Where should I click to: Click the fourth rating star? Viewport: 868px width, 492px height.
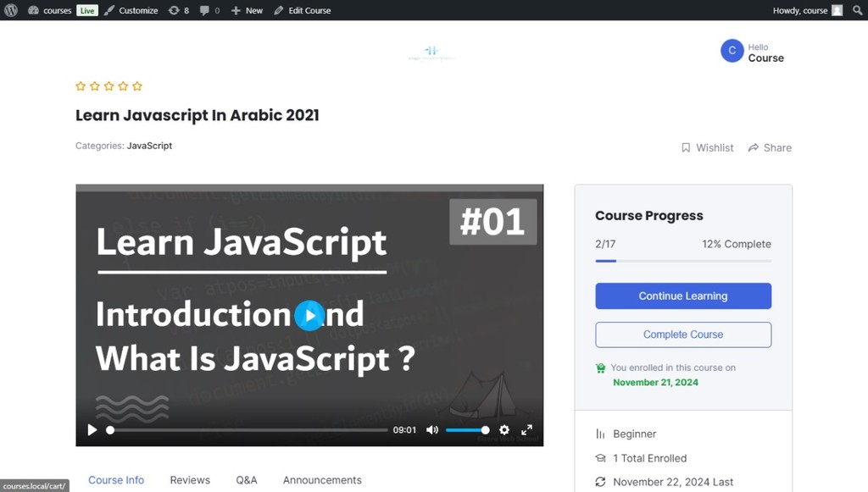(123, 86)
